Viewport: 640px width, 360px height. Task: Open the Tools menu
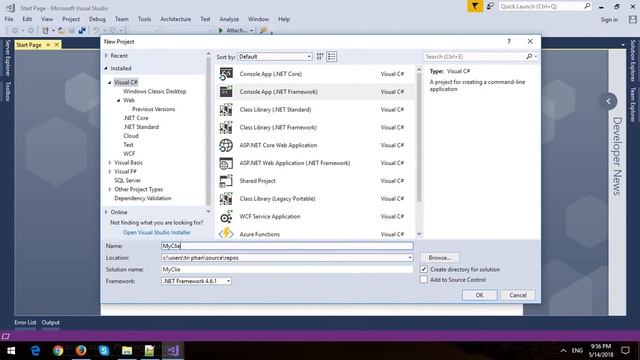[x=144, y=19]
